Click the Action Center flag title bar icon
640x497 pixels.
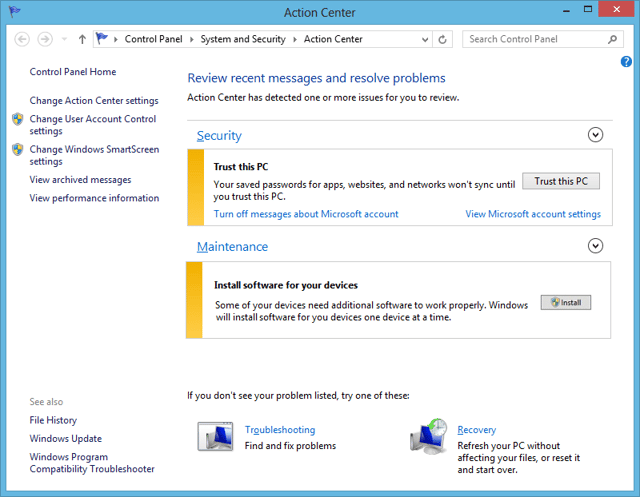[x=15, y=11]
